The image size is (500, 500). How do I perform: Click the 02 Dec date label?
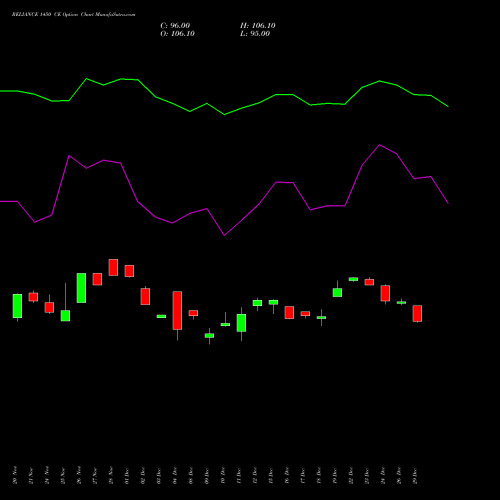[143, 475]
